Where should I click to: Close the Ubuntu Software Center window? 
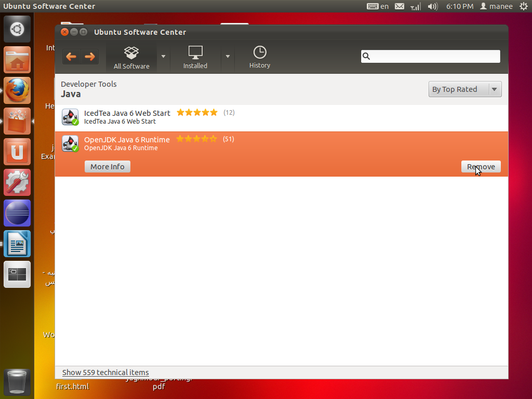[x=64, y=32]
